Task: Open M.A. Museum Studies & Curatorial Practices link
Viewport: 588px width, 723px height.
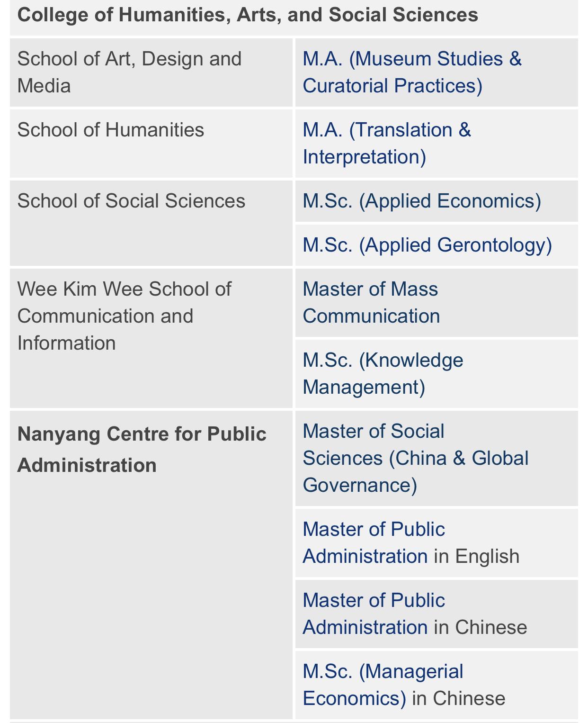Action: (411, 72)
